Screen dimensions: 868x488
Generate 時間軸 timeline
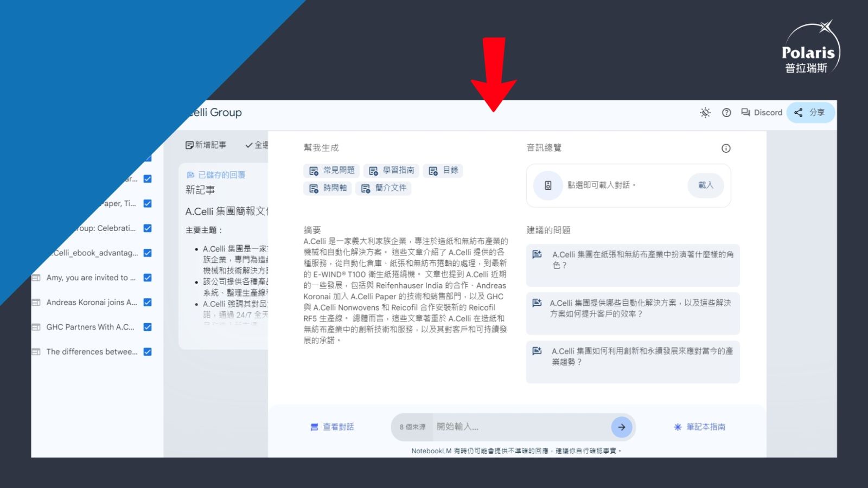click(328, 188)
